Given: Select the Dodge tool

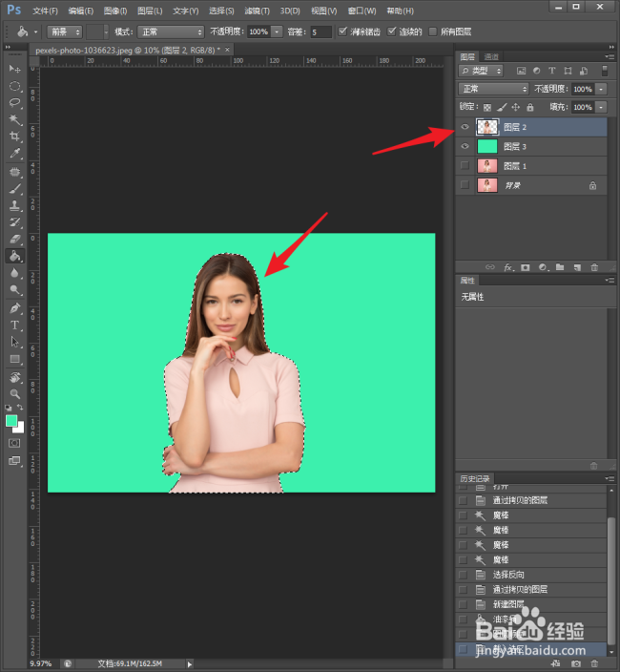Looking at the screenshot, I should (x=15, y=290).
